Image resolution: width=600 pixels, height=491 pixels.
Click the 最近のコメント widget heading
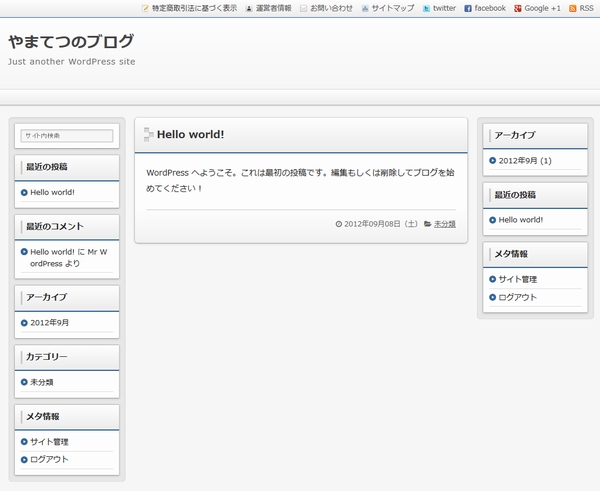[x=55, y=227]
